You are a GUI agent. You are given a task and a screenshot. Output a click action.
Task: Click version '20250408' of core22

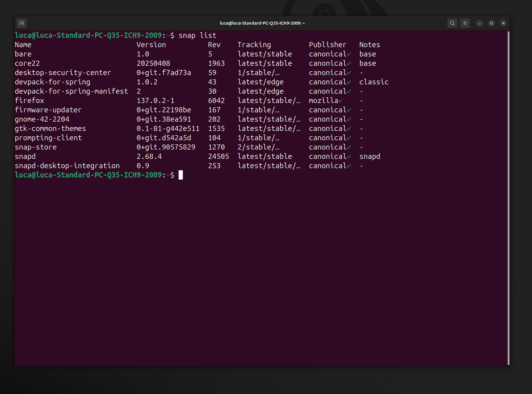pos(153,63)
